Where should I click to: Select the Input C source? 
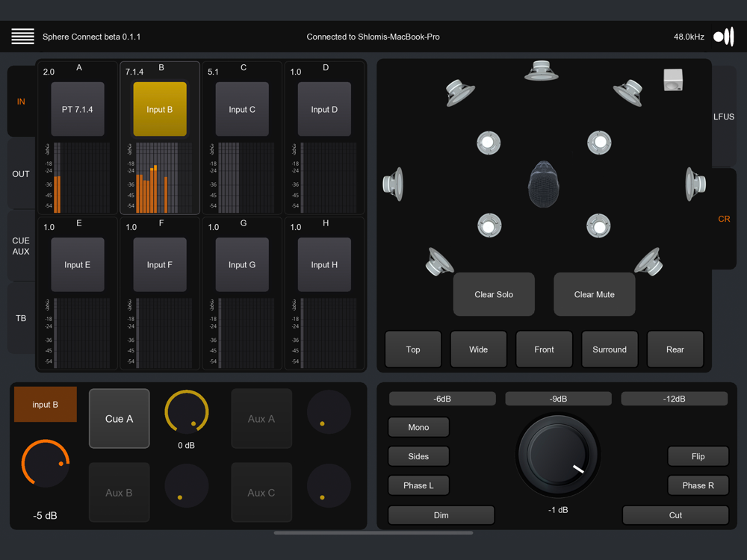pos(242,109)
